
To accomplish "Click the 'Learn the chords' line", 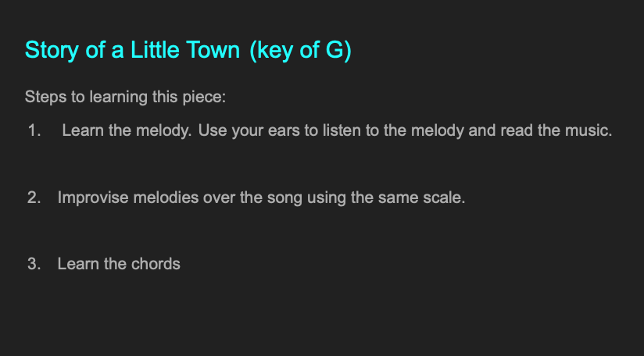I will point(119,264).
